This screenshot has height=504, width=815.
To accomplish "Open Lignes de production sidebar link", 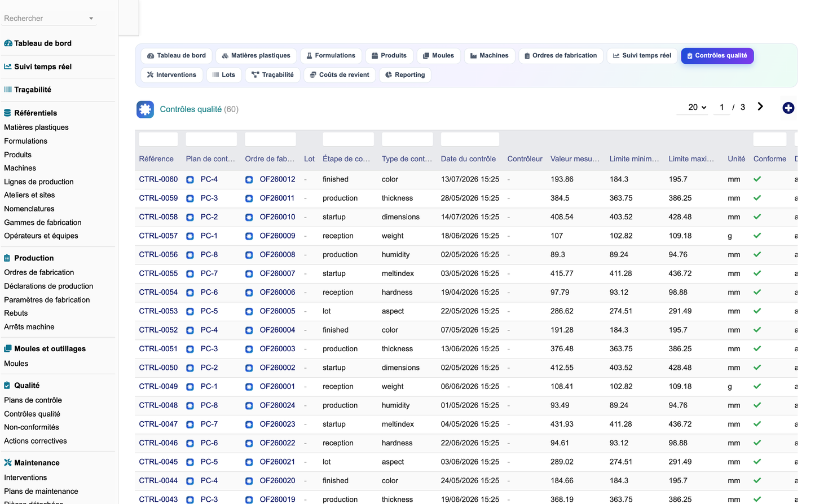I will coord(39,182).
